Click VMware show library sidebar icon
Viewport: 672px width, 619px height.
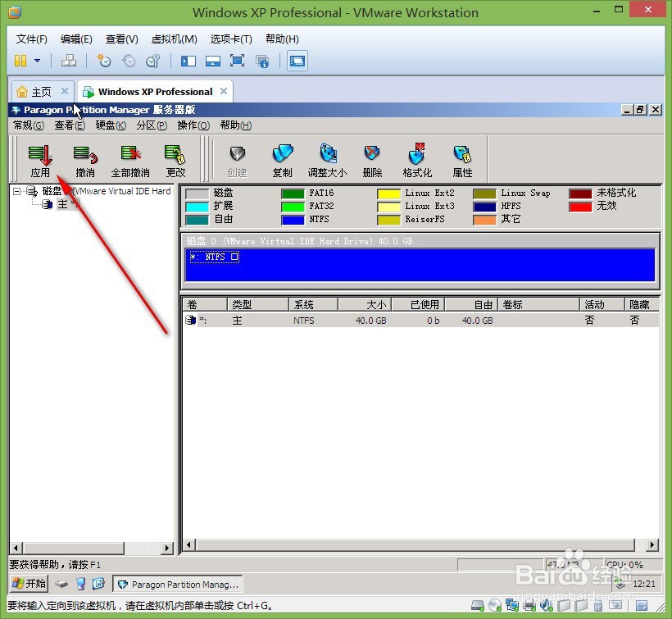(188, 61)
